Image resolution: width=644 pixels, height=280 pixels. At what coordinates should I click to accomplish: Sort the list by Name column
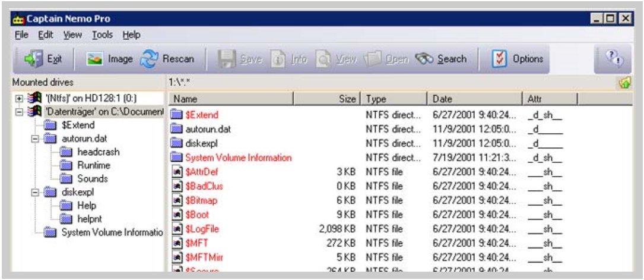coord(231,99)
